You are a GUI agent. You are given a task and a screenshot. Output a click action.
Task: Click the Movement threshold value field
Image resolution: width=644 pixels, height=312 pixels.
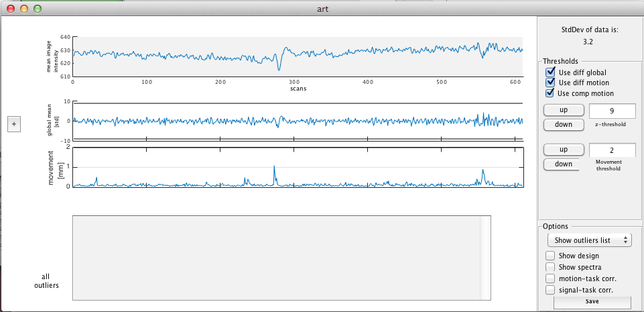pyautogui.click(x=613, y=150)
